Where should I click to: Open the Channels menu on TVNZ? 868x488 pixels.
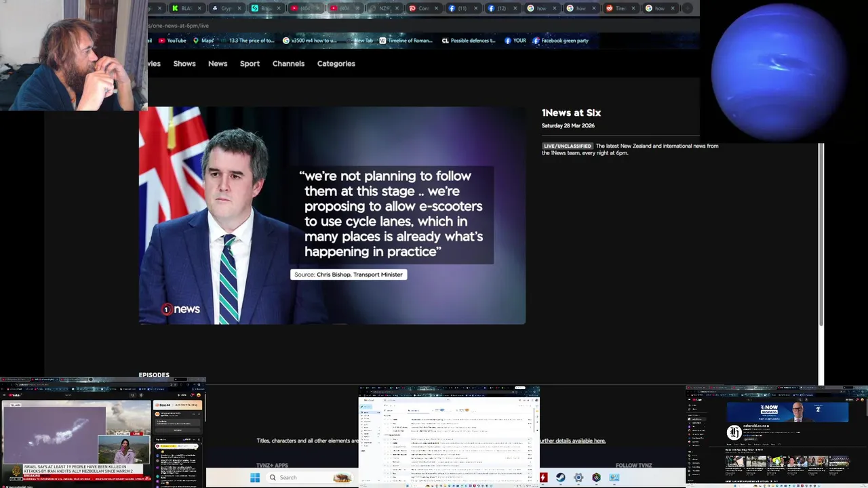288,64
